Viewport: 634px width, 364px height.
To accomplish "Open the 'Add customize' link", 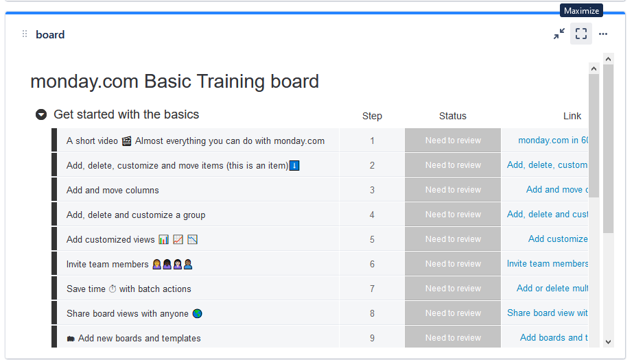I will tap(558, 239).
